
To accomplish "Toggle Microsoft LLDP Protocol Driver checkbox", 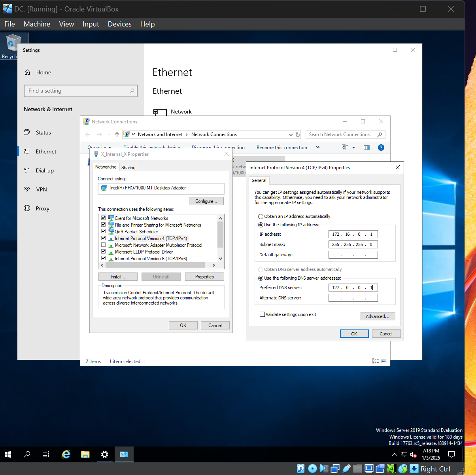I will [104, 252].
